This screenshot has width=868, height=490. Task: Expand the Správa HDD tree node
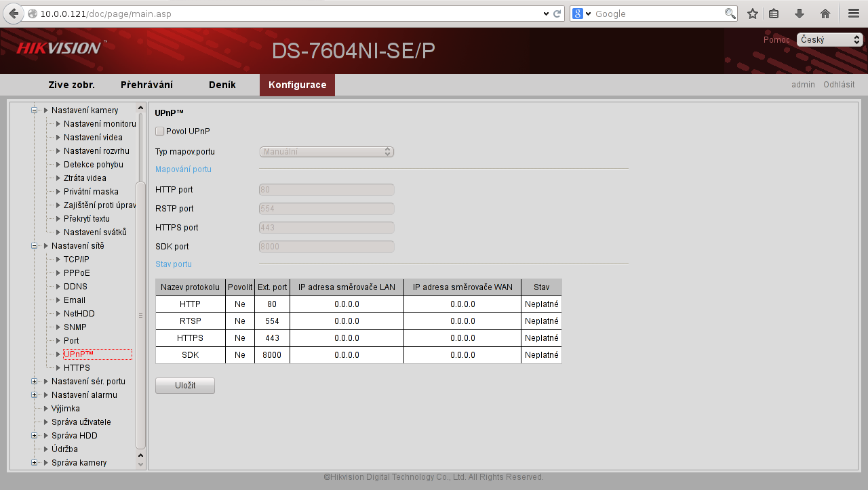(x=35, y=436)
